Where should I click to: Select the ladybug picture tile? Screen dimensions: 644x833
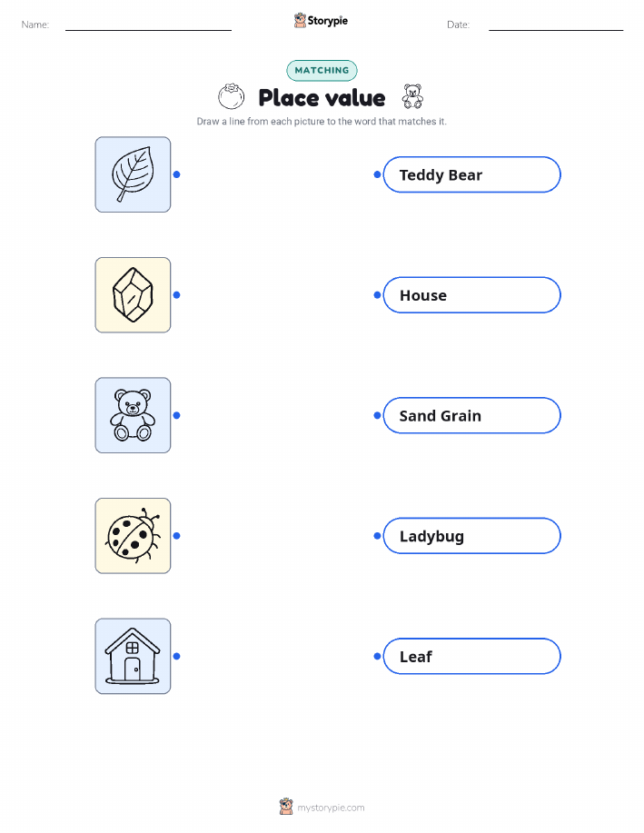133,536
